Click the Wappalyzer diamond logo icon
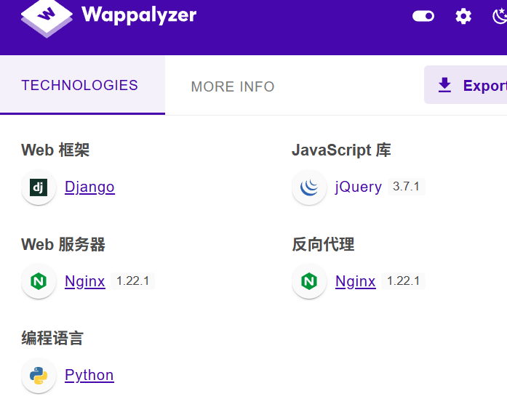This screenshot has width=507, height=420. (47, 19)
